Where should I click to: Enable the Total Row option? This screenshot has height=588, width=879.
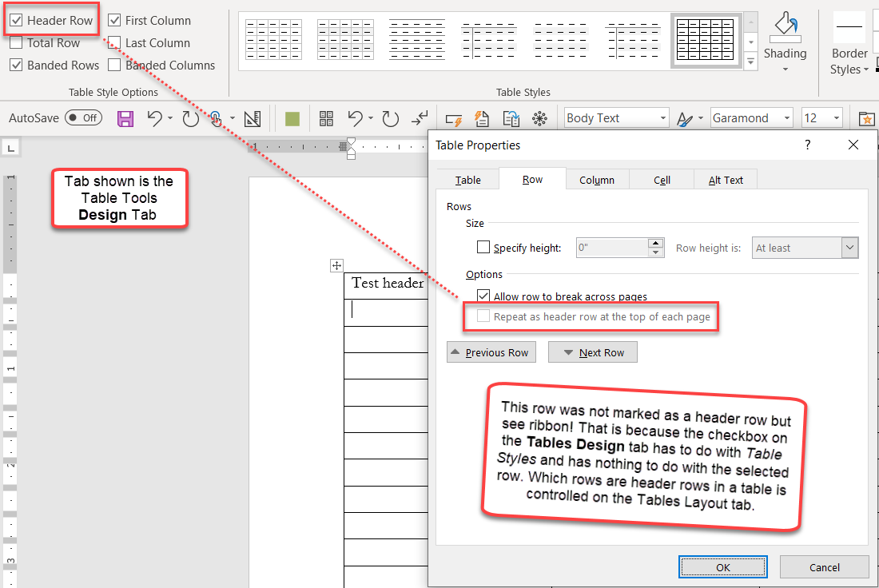(x=18, y=42)
